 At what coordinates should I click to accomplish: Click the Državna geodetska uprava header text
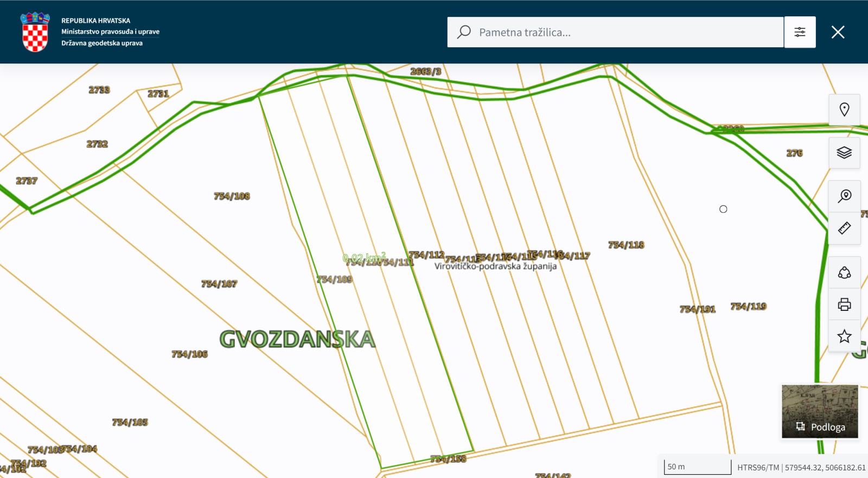(x=102, y=43)
